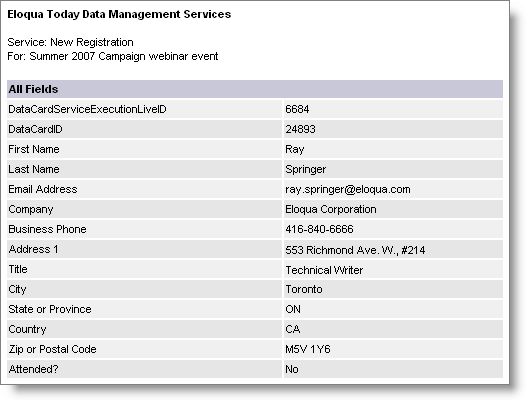Screen dimensions: 526x400
Task: Click the 'All Fields' table header
Action: click(255, 89)
